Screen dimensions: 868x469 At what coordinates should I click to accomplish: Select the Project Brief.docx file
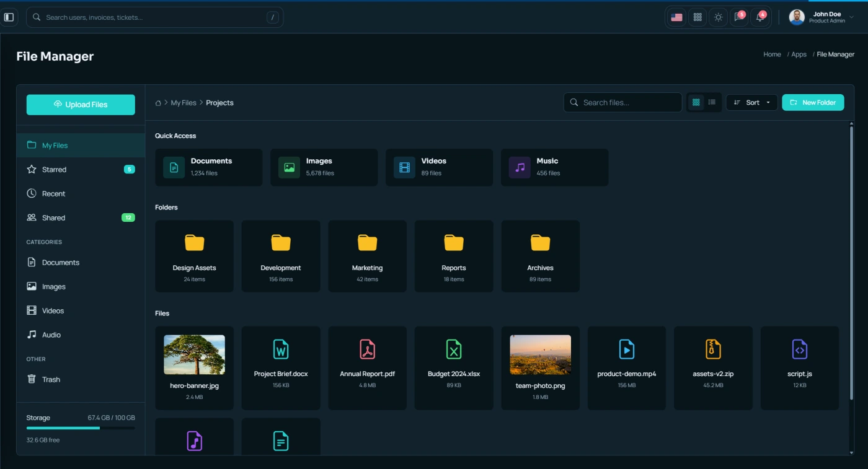(281, 368)
